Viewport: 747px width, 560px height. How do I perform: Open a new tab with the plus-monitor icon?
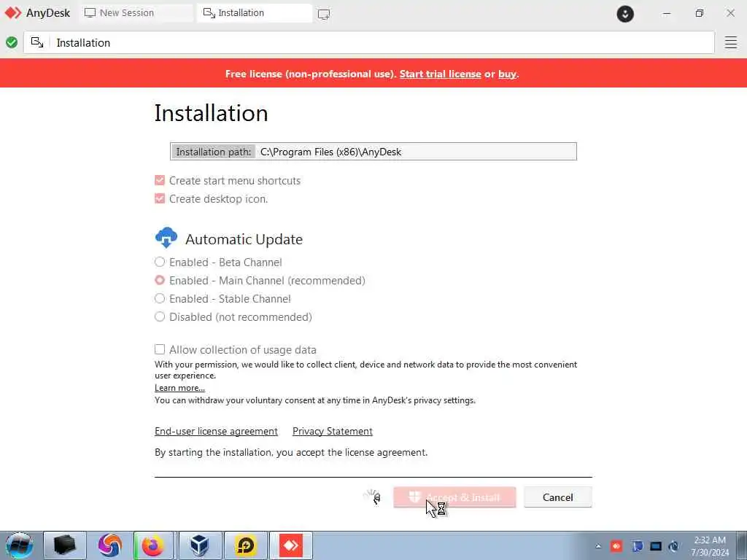point(323,15)
